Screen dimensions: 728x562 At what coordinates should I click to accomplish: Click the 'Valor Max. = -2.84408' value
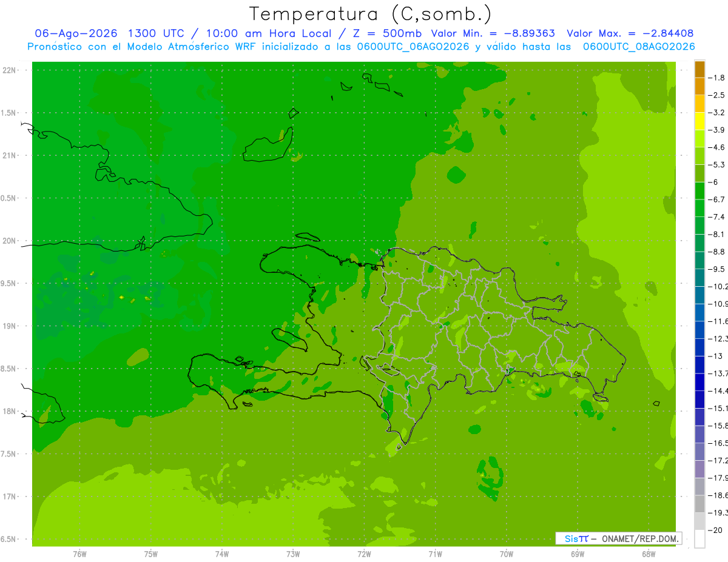point(630,33)
